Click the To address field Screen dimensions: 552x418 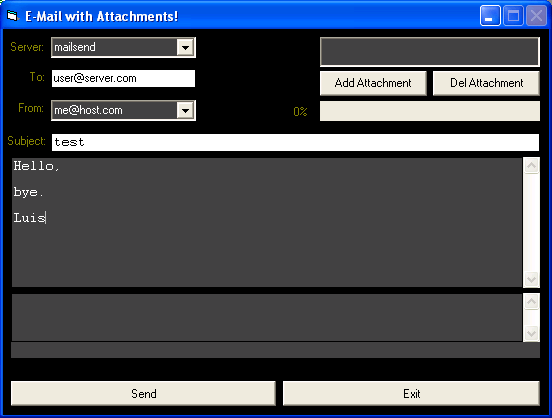click(x=123, y=78)
